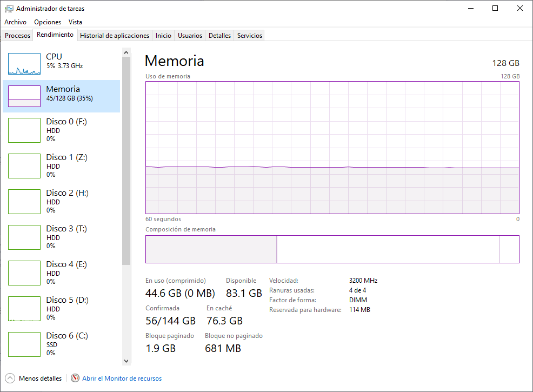Collapse view with Menos detalles arrow icon
This screenshot has height=392, width=533.
[x=10, y=378]
